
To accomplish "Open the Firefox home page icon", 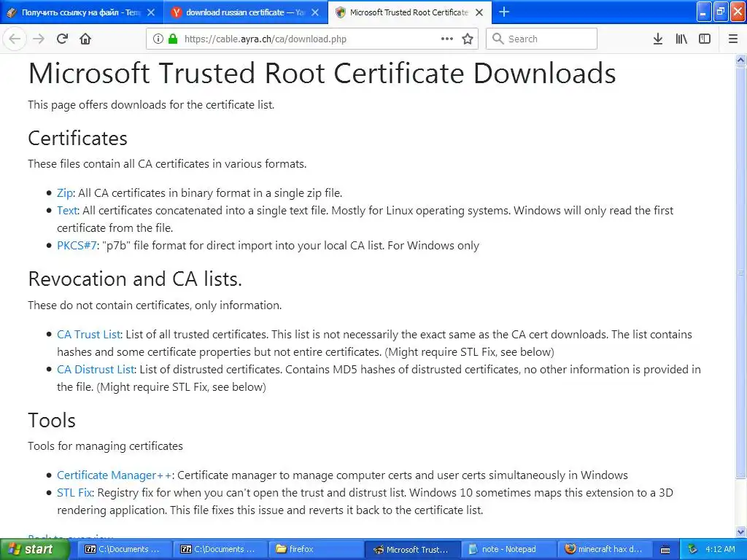I will click(85, 39).
